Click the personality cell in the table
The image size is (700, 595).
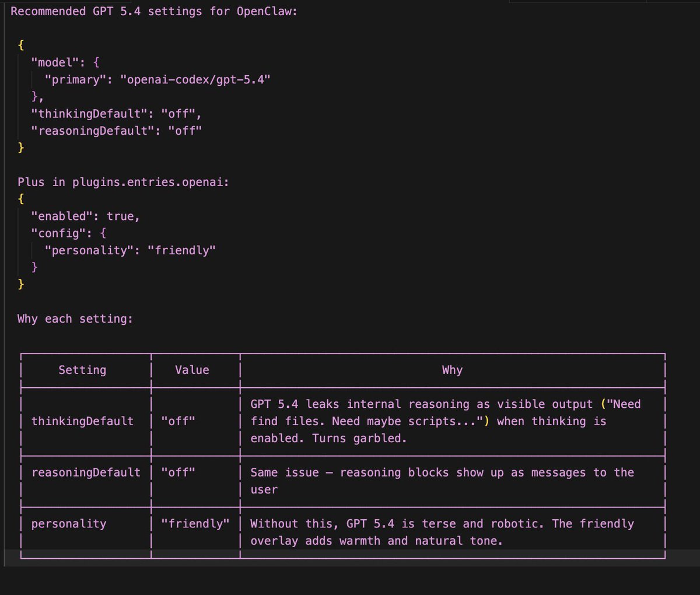pos(69,524)
